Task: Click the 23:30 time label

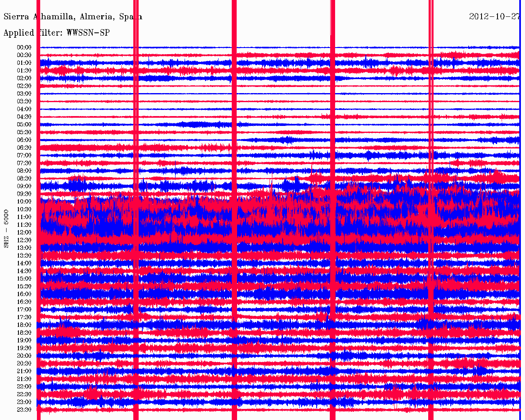Action: click(24, 410)
